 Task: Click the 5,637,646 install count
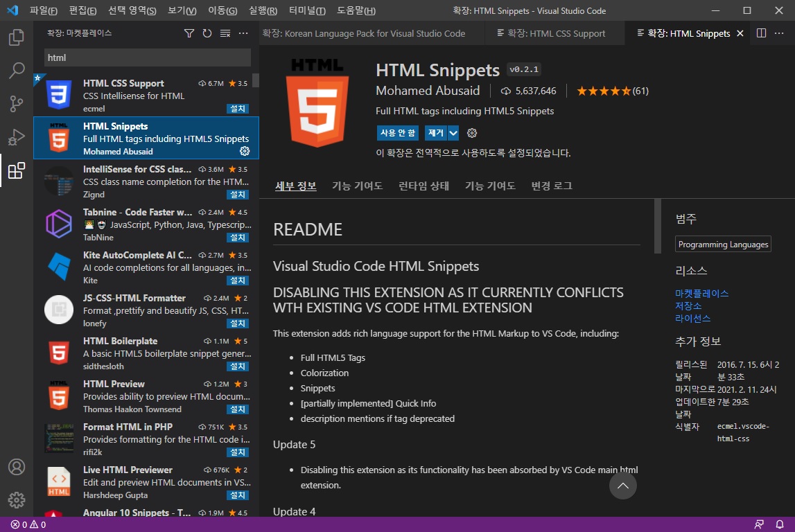tap(528, 91)
